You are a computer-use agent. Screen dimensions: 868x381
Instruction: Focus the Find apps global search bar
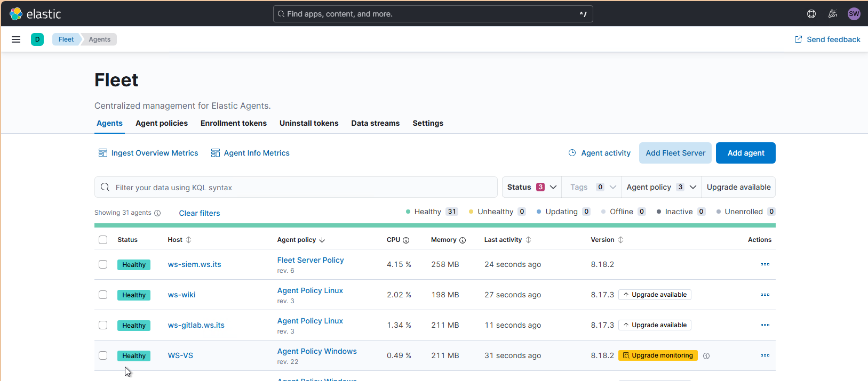433,14
